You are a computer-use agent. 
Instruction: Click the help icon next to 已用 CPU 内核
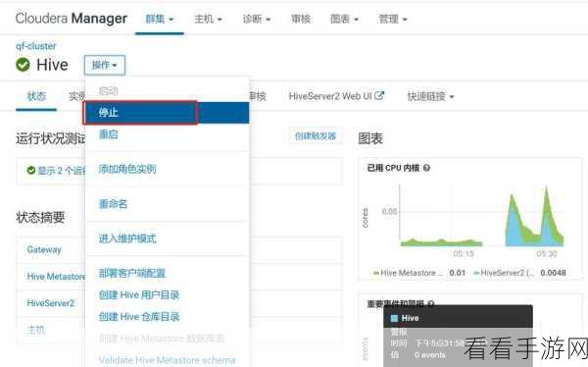426,168
